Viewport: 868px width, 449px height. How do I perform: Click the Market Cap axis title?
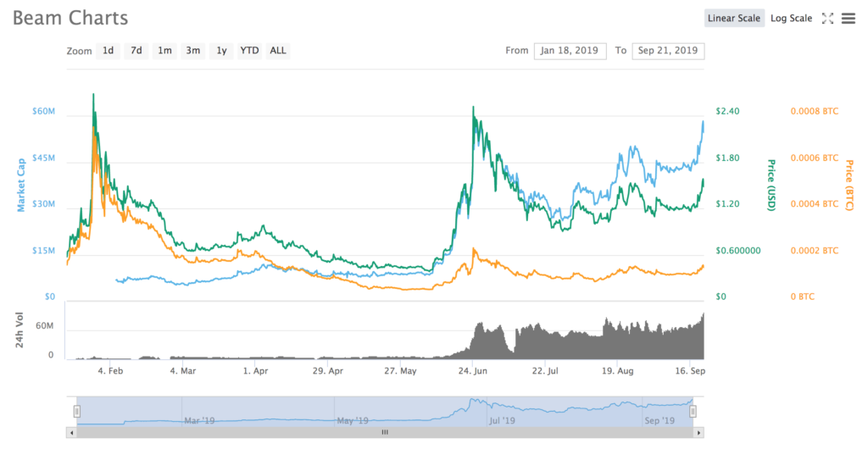tap(21, 185)
